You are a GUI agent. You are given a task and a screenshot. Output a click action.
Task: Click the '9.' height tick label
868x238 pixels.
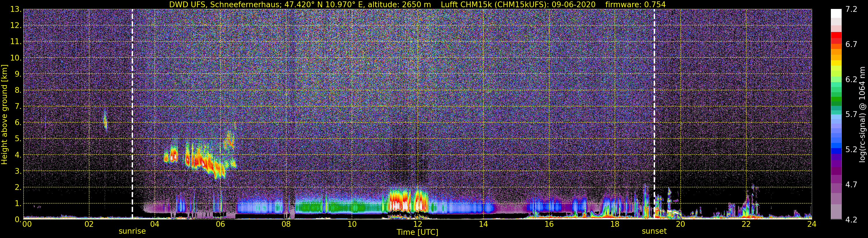click(x=18, y=74)
